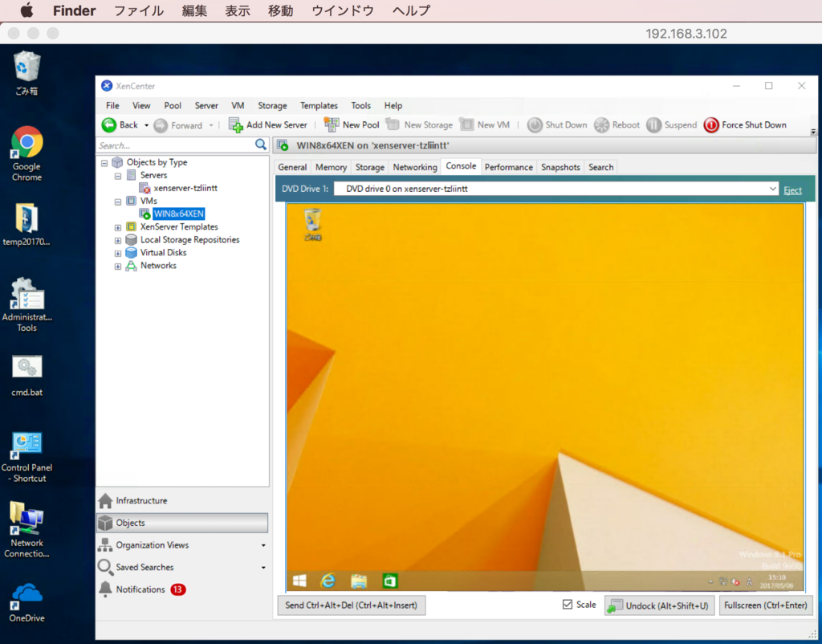The height and width of the screenshot is (644, 822).
Task: Switch to the Performance tab
Action: pos(508,167)
